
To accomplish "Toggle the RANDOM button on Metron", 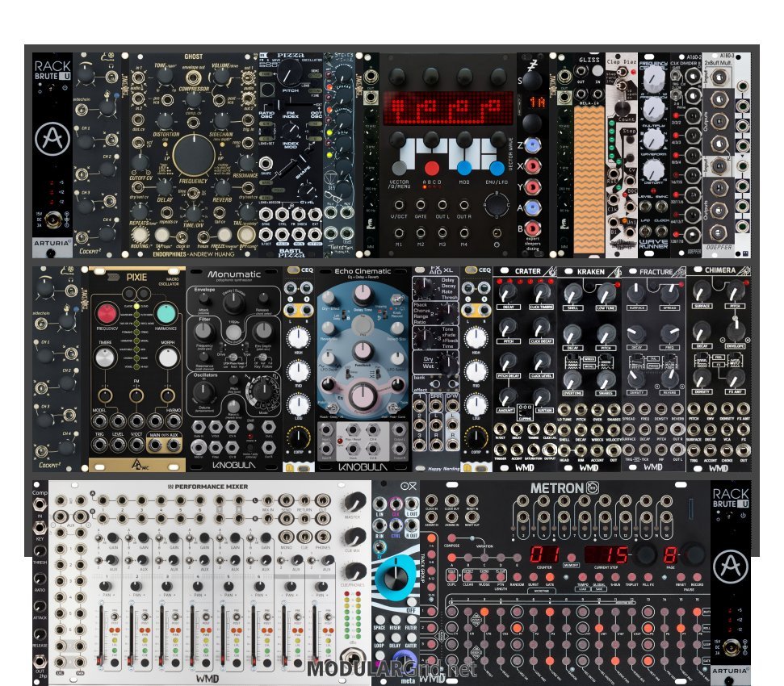I will coord(517,578).
